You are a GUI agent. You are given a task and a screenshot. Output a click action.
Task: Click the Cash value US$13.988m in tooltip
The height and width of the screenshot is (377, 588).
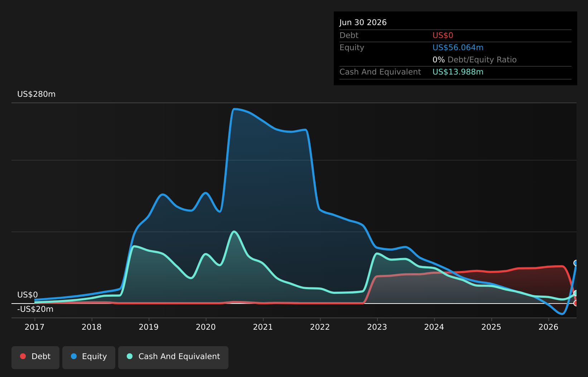click(x=458, y=72)
